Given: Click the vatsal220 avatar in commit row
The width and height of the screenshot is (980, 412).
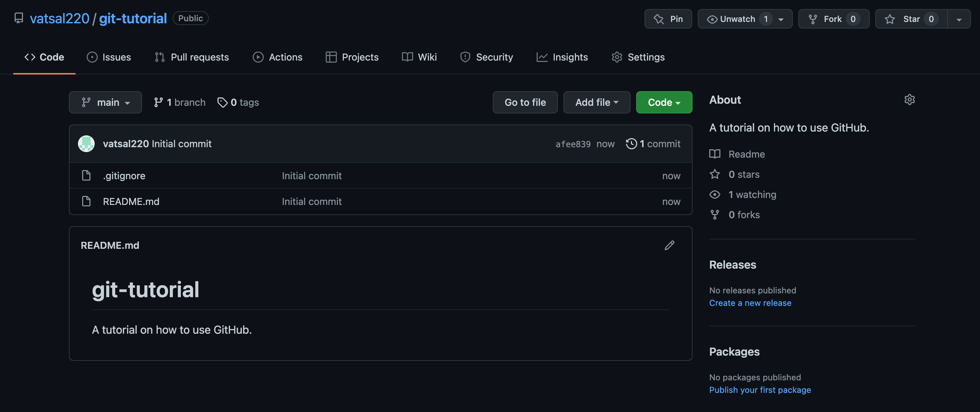Looking at the screenshot, I should pyautogui.click(x=86, y=144).
